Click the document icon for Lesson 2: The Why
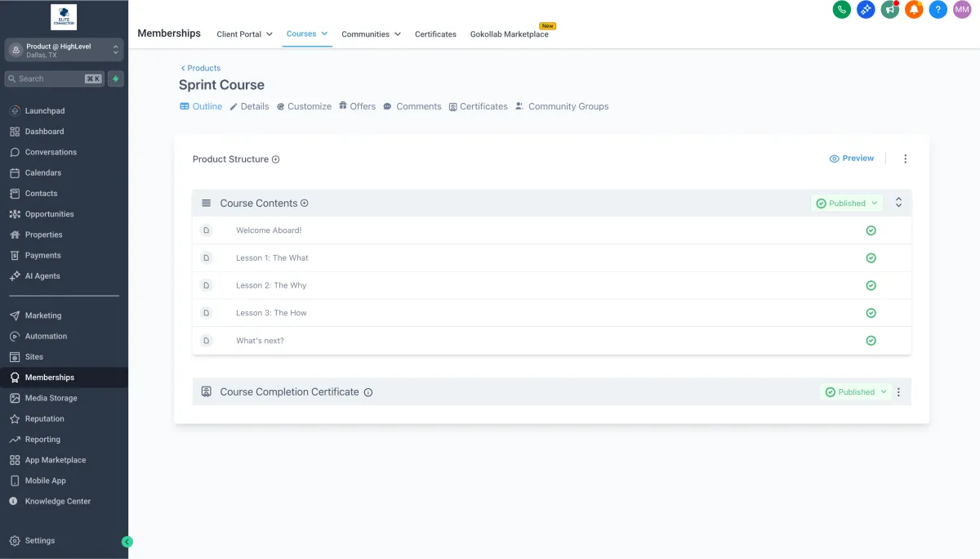 (206, 285)
